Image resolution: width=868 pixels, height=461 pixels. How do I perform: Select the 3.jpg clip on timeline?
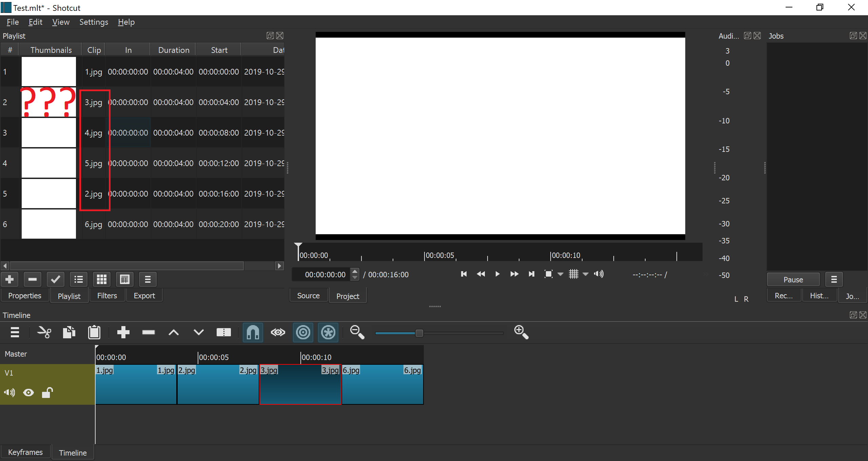point(300,384)
